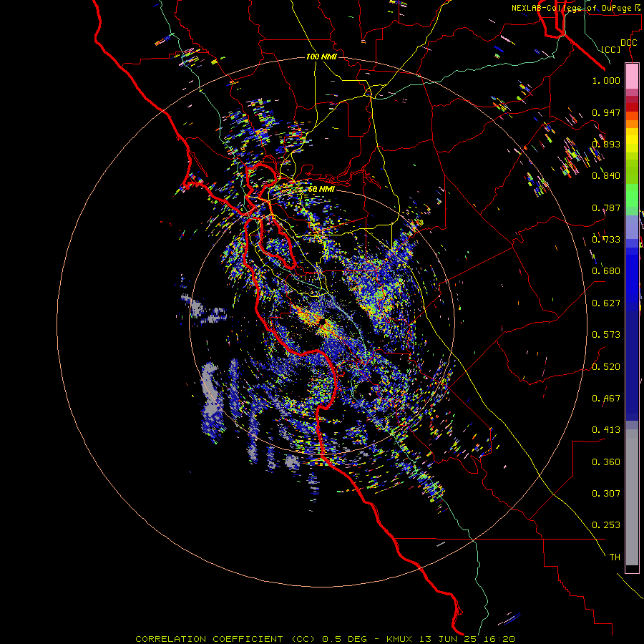The width and height of the screenshot is (644, 644).
Task: Click the 50 NMI range ring label
Action: pyautogui.click(x=321, y=190)
